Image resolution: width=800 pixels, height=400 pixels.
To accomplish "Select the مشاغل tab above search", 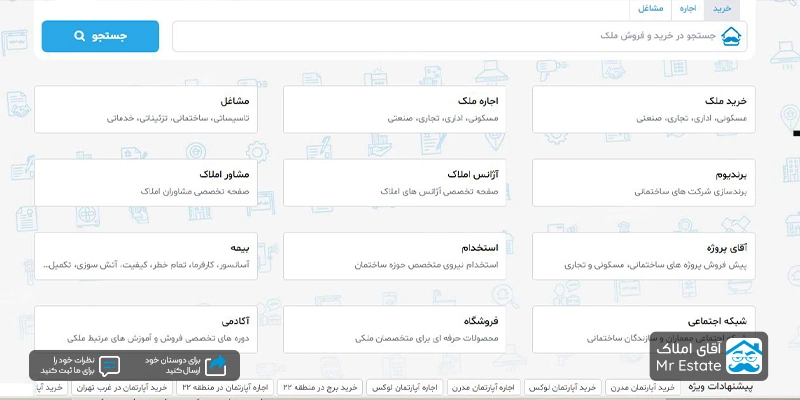I will click(652, 9).
